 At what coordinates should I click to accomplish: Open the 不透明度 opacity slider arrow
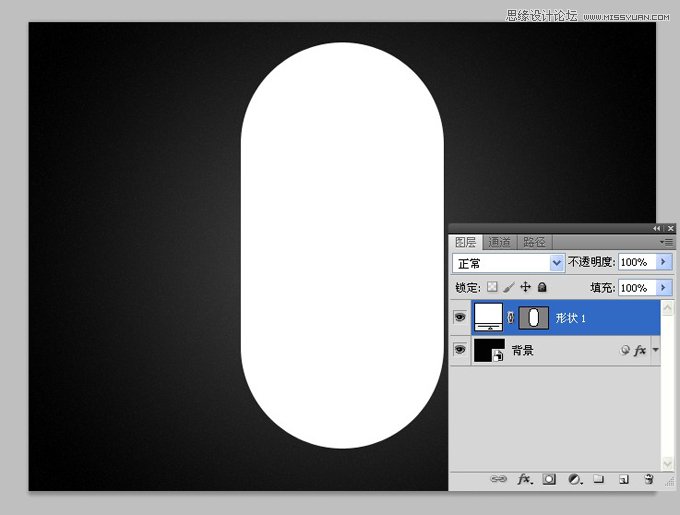point(664,262)
